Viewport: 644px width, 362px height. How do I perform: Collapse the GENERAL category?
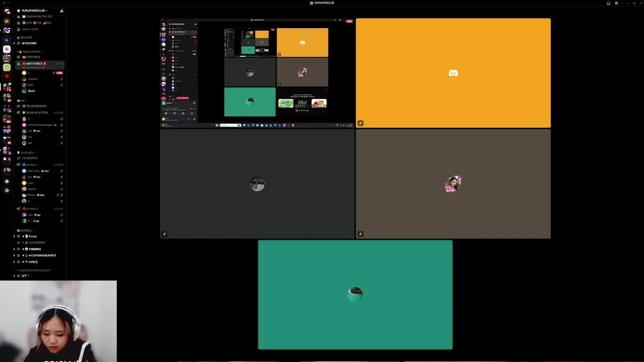coord(26,230)
